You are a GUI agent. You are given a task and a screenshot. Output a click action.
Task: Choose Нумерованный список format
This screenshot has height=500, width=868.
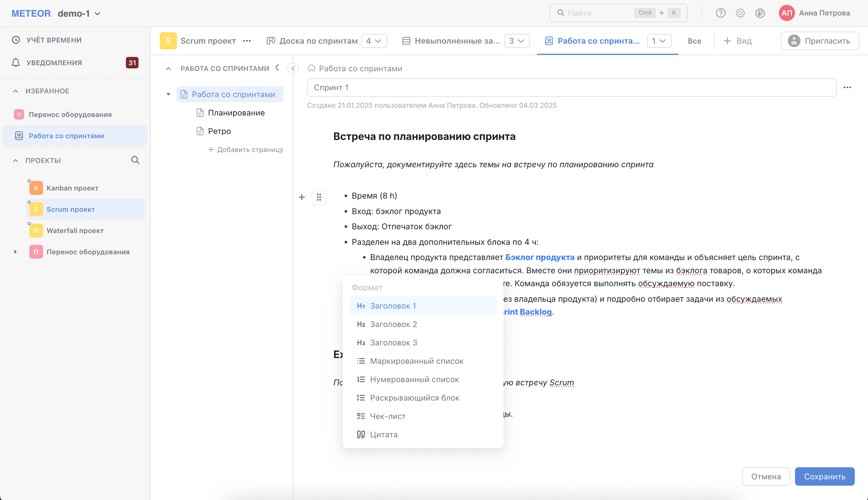[423, 379]
